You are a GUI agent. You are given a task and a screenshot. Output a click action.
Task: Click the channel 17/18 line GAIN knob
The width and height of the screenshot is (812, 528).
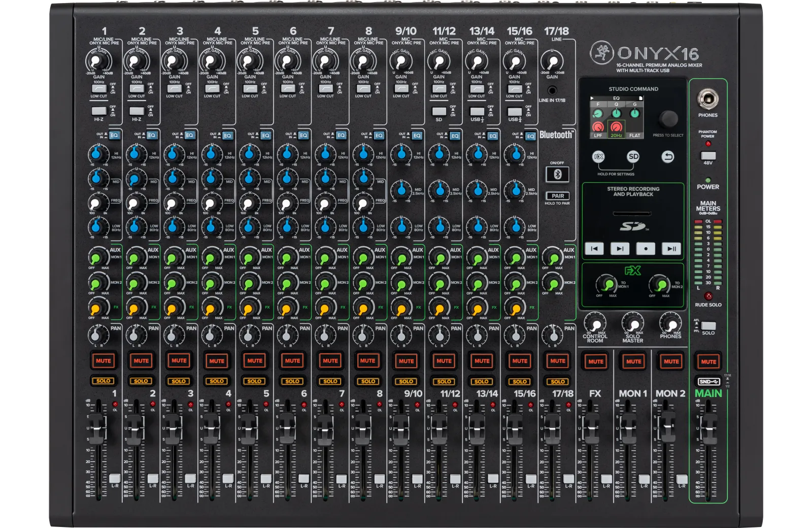click(552, 62)
